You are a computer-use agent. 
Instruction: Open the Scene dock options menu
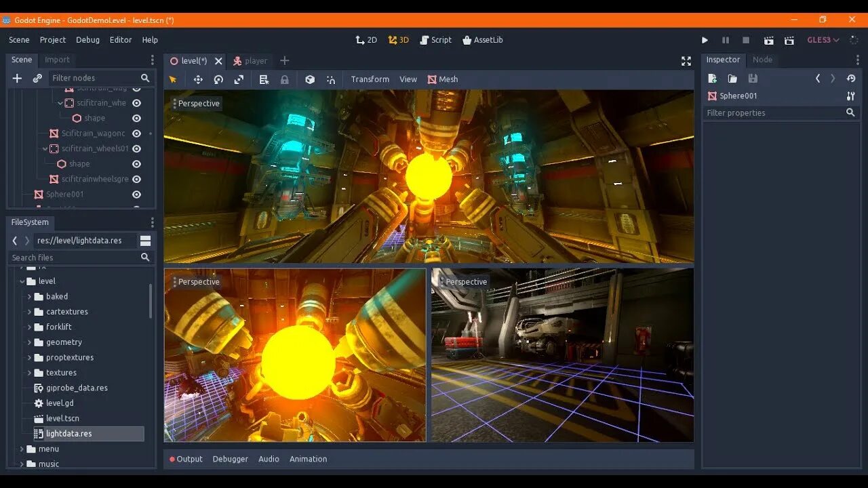point(152,60)
